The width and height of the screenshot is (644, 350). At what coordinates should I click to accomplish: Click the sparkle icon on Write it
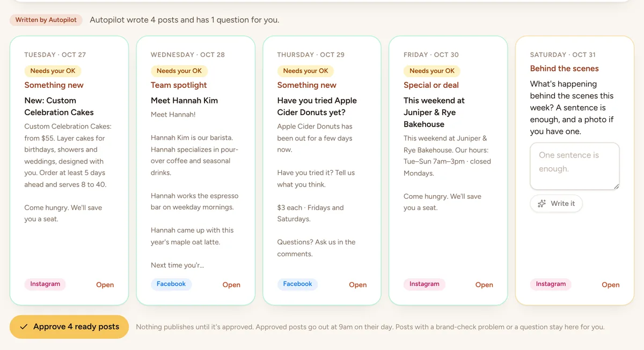pos(542,204)
